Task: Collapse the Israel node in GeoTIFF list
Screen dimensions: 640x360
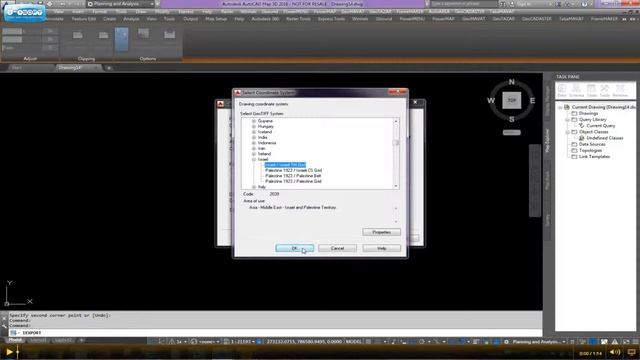Action: [x=253, y=159]
